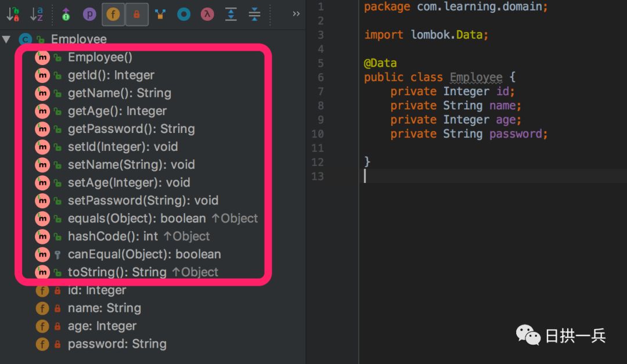Click field icon beside name: String
This screenshot has height=364, width=627.
42,308
